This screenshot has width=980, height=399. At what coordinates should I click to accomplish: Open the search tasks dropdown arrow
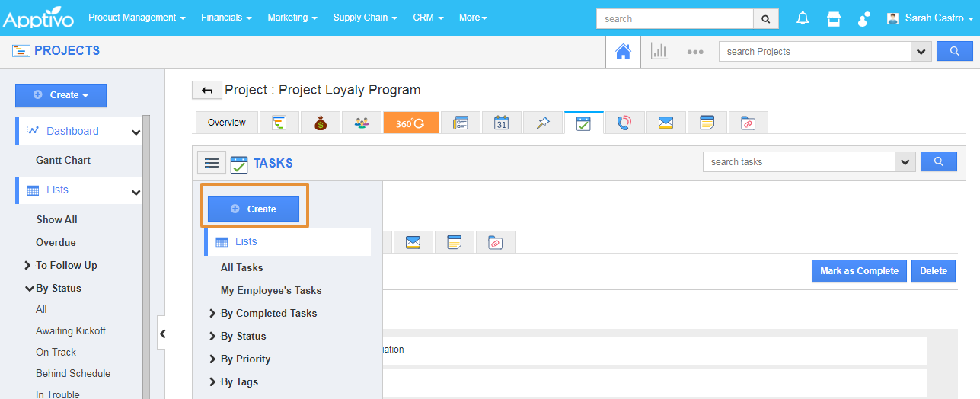[x=905, y=161]
